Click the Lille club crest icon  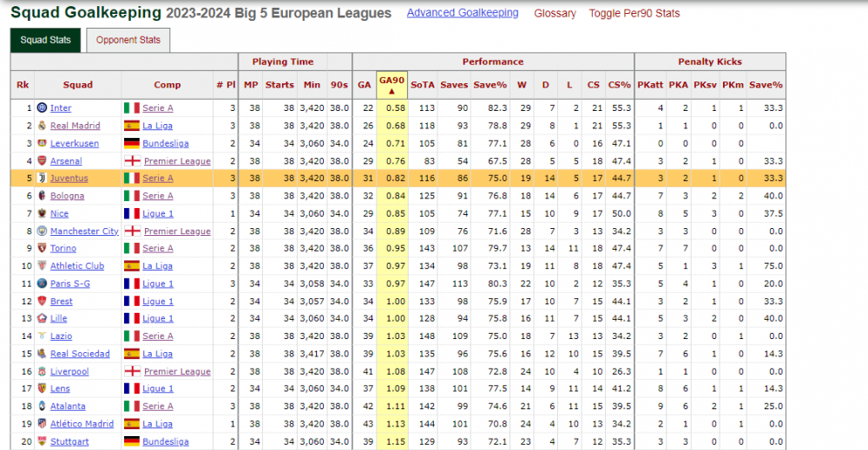point(42,318)
